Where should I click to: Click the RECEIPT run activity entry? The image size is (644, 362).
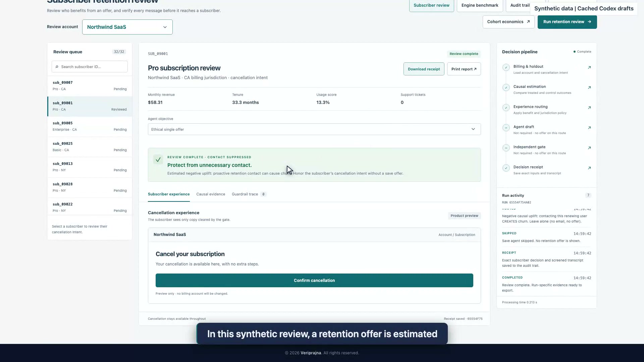click(x=546, y=259)
